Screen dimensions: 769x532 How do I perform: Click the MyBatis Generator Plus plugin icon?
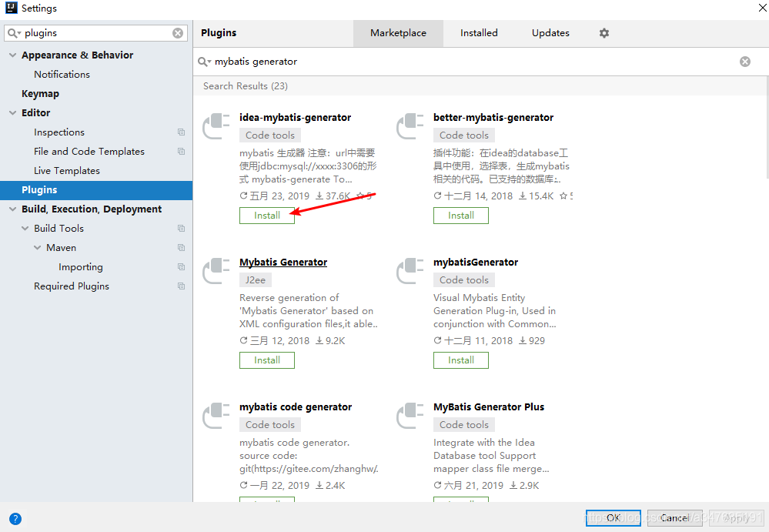(x=410, y=415)
